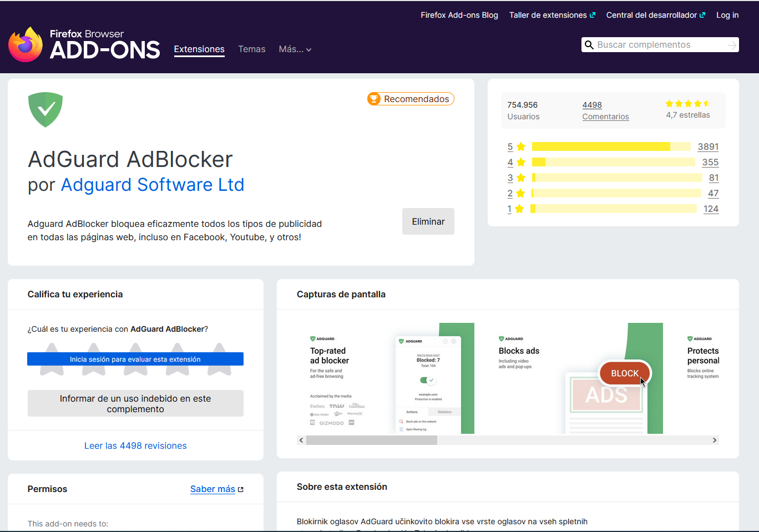Click the 3891 five-star review count

click(x=708, y=146)
